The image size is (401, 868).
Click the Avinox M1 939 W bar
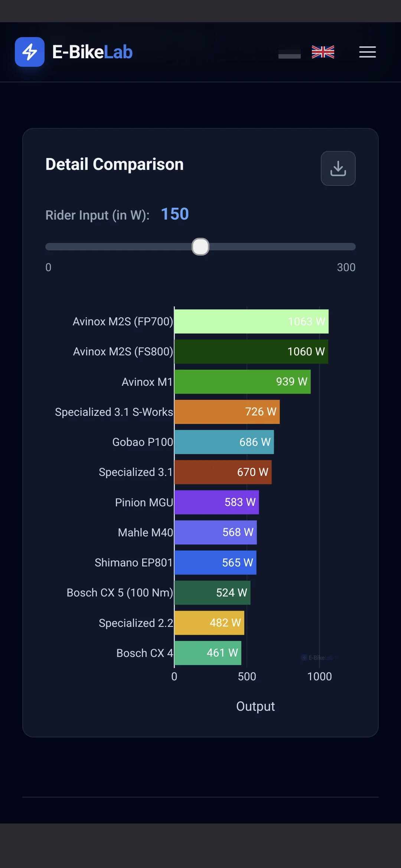click(x=242, y=382)
